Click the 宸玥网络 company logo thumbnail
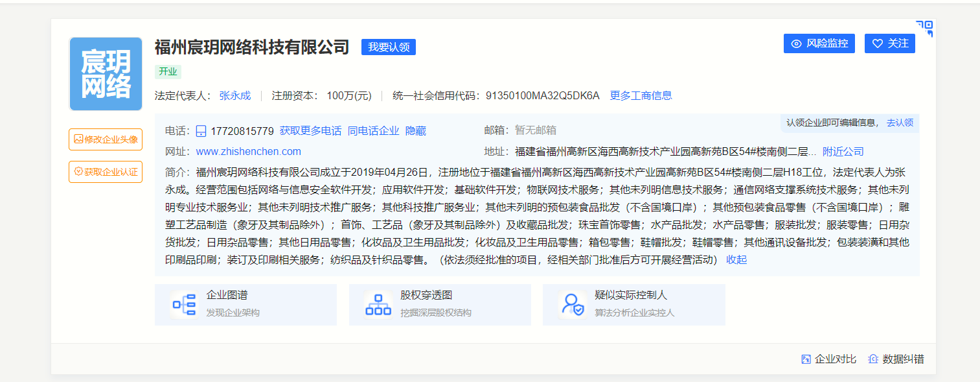 106,73
